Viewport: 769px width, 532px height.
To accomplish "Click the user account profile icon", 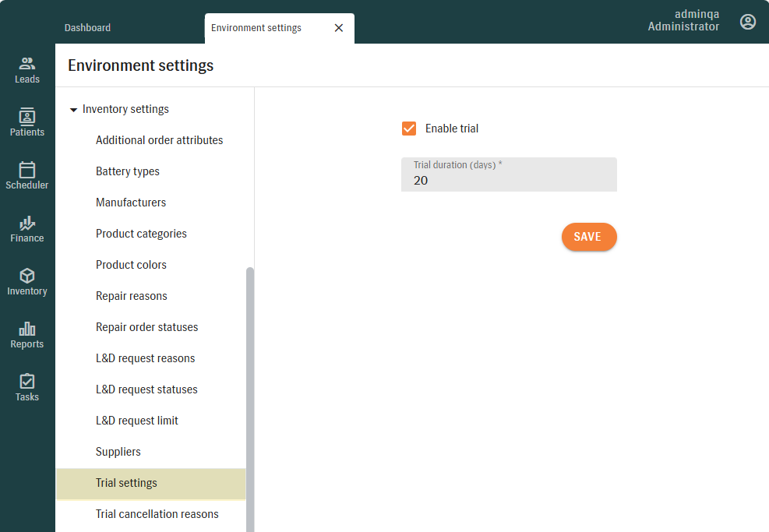I will (x=747, y=22).
